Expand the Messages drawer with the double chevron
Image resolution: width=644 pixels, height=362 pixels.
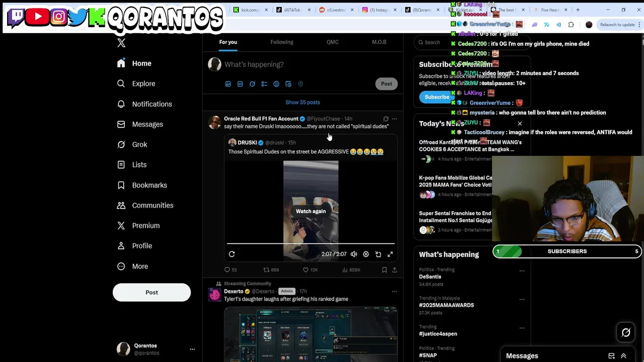(x=623, y=356)
